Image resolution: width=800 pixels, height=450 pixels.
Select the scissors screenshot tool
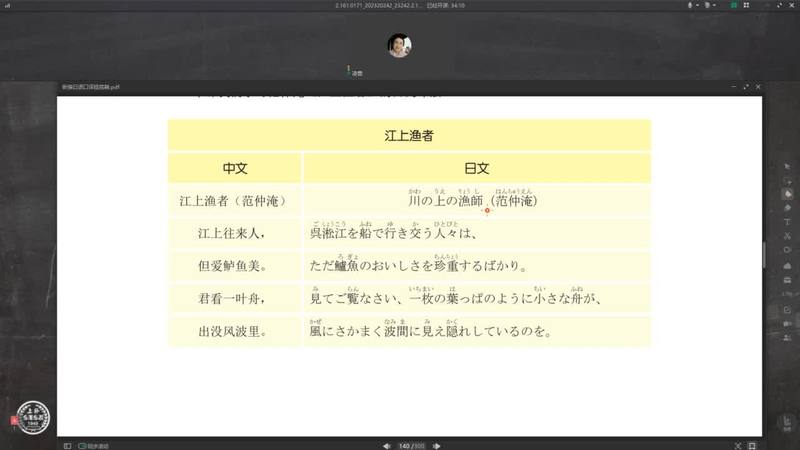click(x=788, y=235)
